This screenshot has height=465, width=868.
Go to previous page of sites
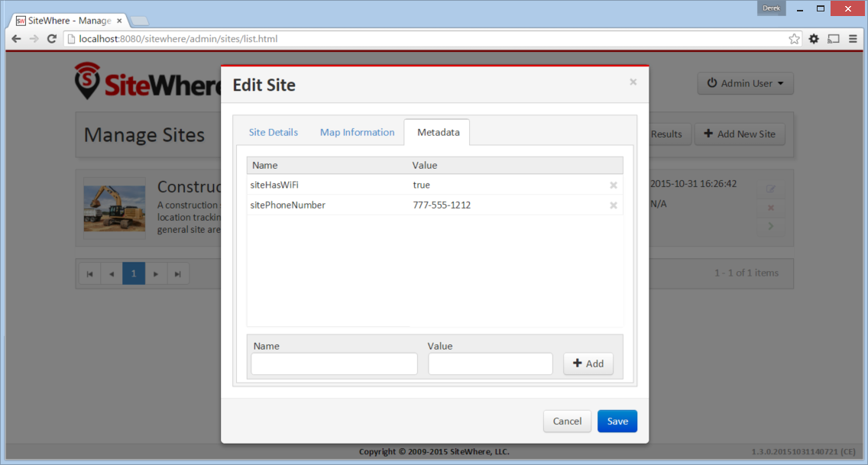click(x=112, y=273)
